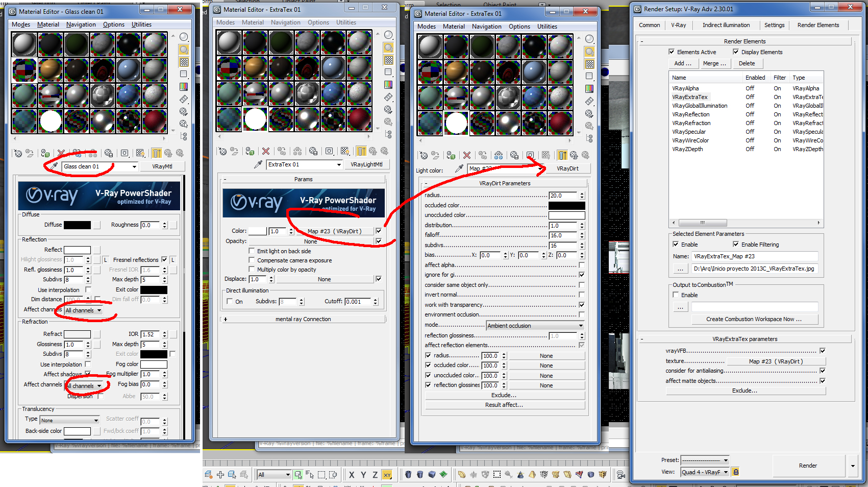Screen dimensions: 868x487
Task: Click Video Color Check icon in middle ExtraTex 01 editor
Action: (388, 84)
